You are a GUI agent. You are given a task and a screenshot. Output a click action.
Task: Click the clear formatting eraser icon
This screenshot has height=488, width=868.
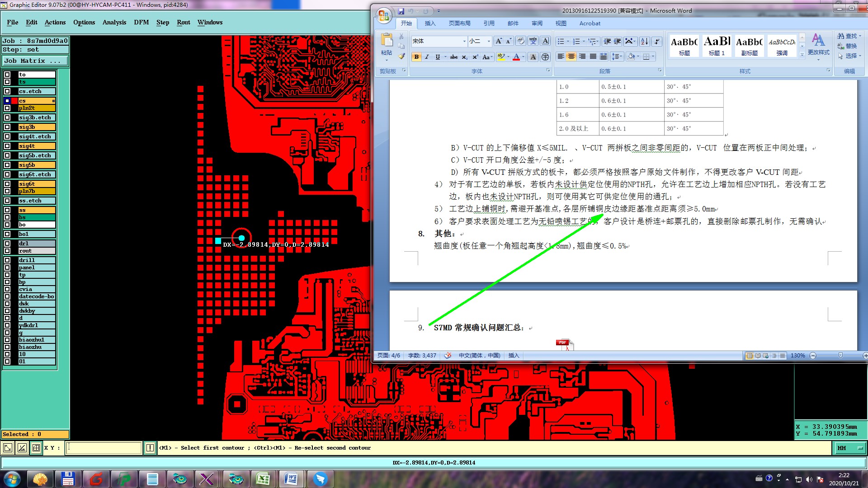[521, 41]
